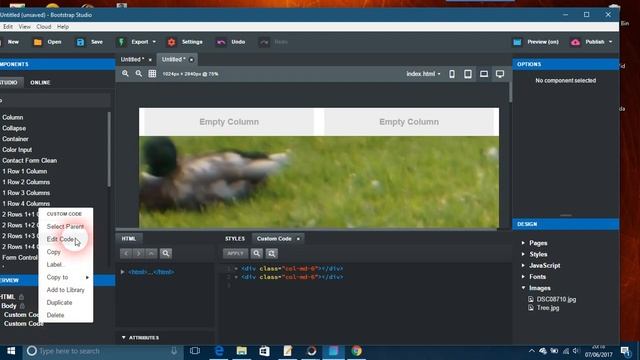The height and width of the screenshot is (360, 640).
Task: Close the first Untitled tab
Action: click(x=150, y=60)
